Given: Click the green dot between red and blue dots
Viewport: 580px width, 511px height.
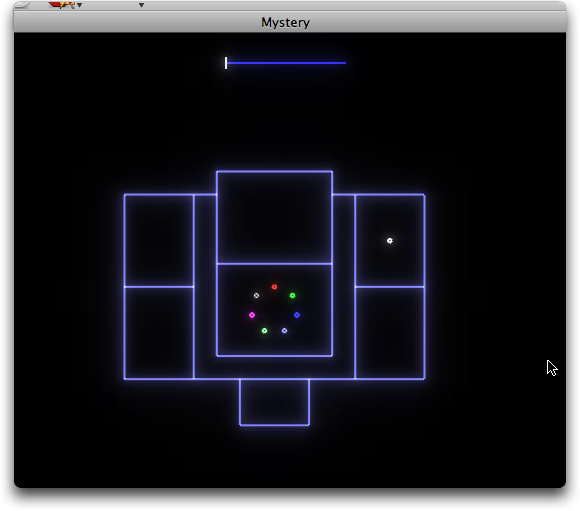Looking at the screenshot, I should (292, 295).
